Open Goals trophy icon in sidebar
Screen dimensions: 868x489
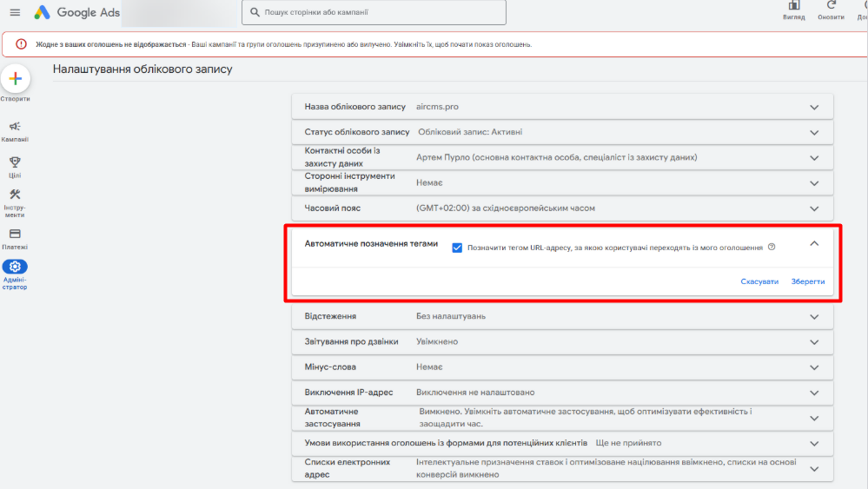coord(15,162)
